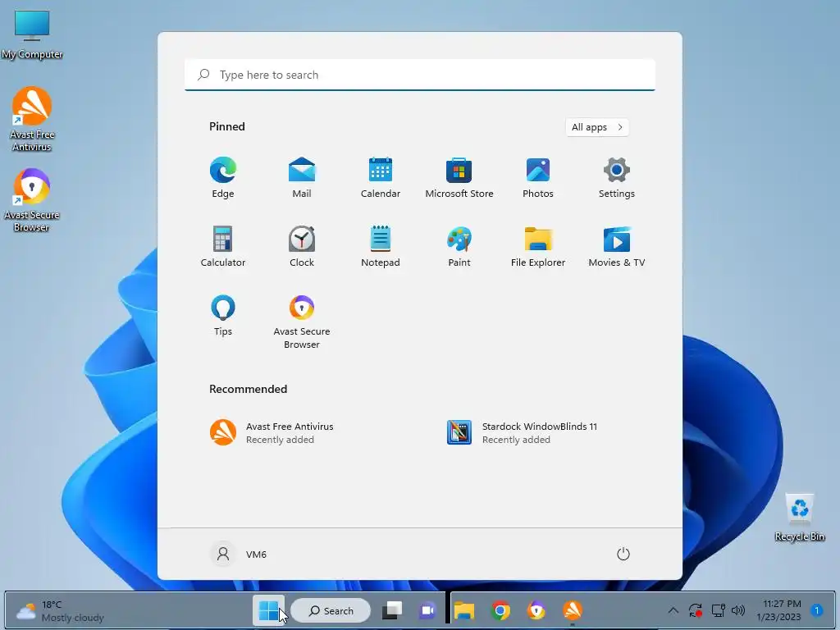The height and width of the screenshot is (630, 840).
Task: Focus the Type here to search field
Action: [x=420, y=75]
